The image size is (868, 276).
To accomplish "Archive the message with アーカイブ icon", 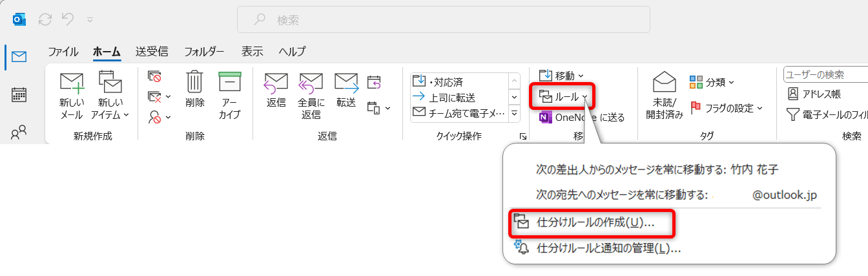I will coord(229,83).
